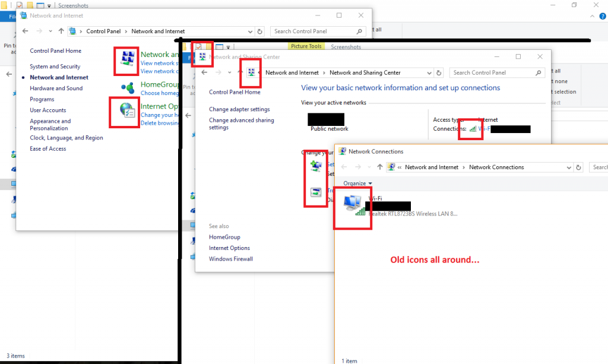Image resolution: width=608 pixels, height=364 pixels.
Task: Refresh the Network Connections address bar
Action: [578, 167]
